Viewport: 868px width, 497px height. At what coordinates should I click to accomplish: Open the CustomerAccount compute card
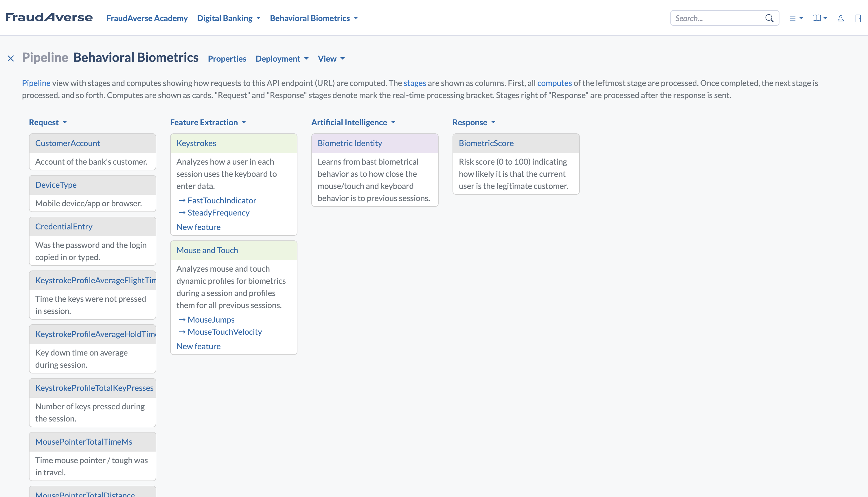tap(68, 143)
